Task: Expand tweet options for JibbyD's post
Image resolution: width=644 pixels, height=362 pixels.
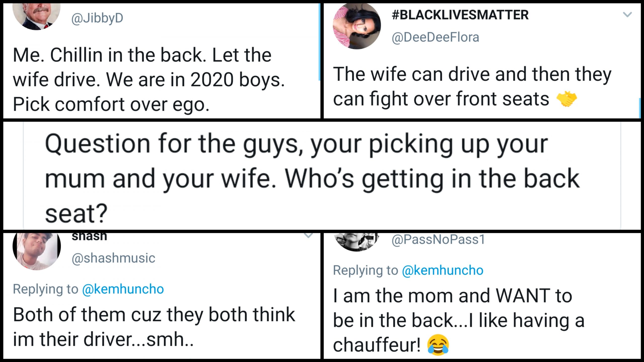Action: pyautogui.click(x=309, y=15)
